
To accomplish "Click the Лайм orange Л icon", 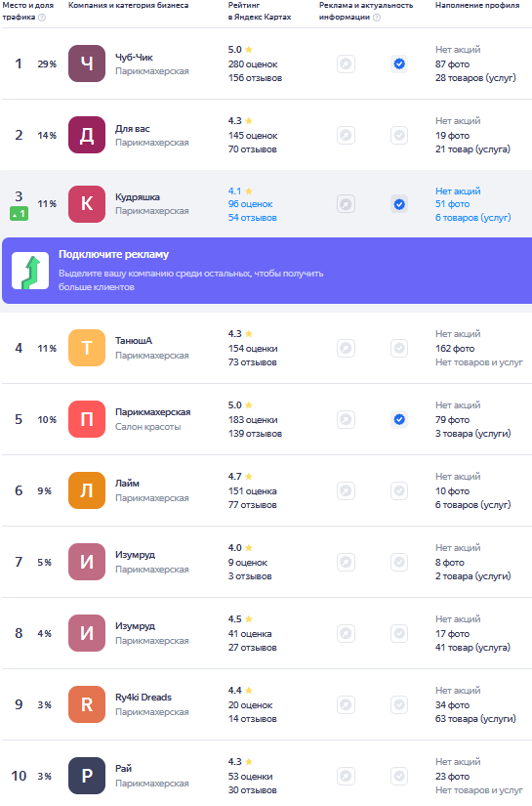I will [87, 490].
